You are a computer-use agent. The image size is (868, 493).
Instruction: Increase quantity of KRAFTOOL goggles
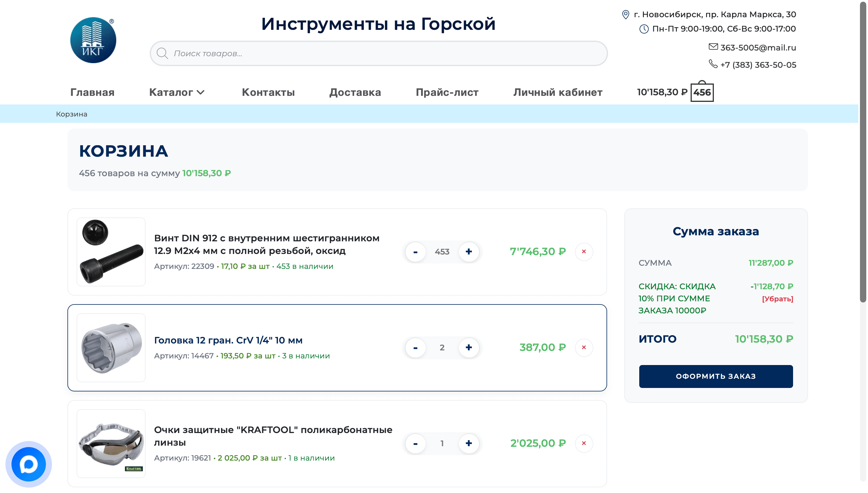(469, 443)
